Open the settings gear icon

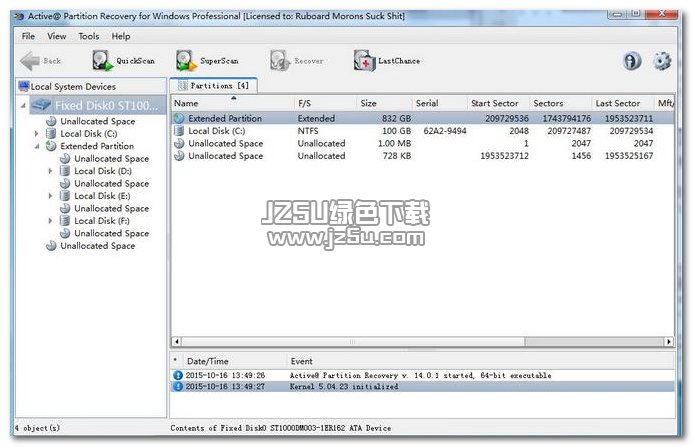(662, 61)
